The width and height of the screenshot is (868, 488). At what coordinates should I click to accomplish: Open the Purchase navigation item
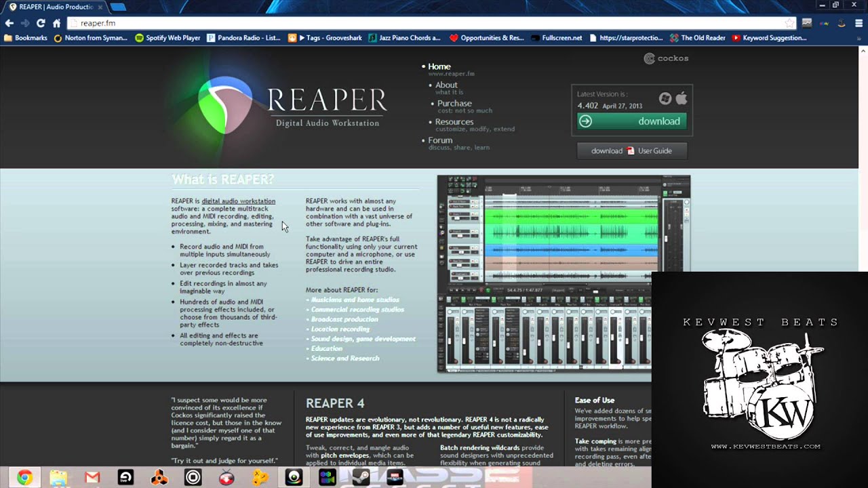pyautogui.click(x=454, y=103)
